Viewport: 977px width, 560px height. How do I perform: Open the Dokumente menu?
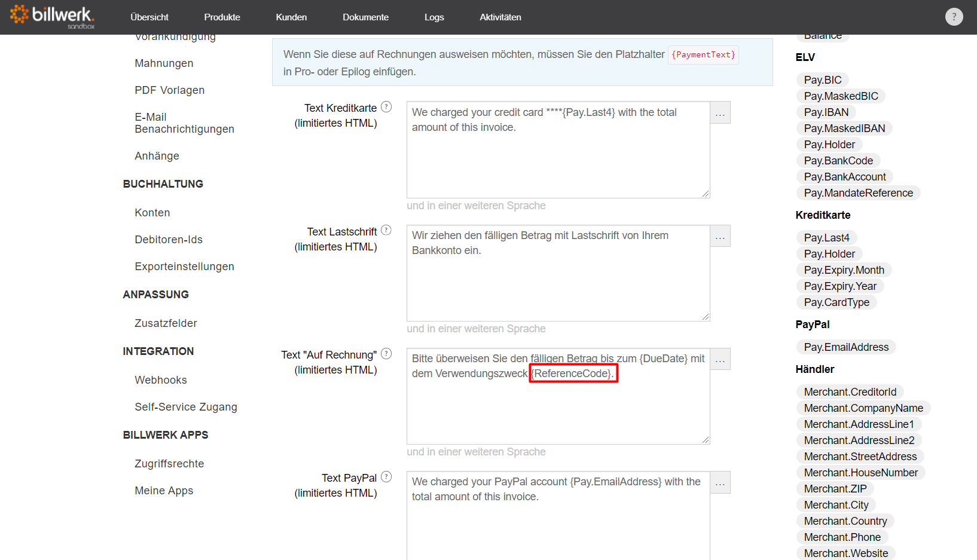point(365,17)
